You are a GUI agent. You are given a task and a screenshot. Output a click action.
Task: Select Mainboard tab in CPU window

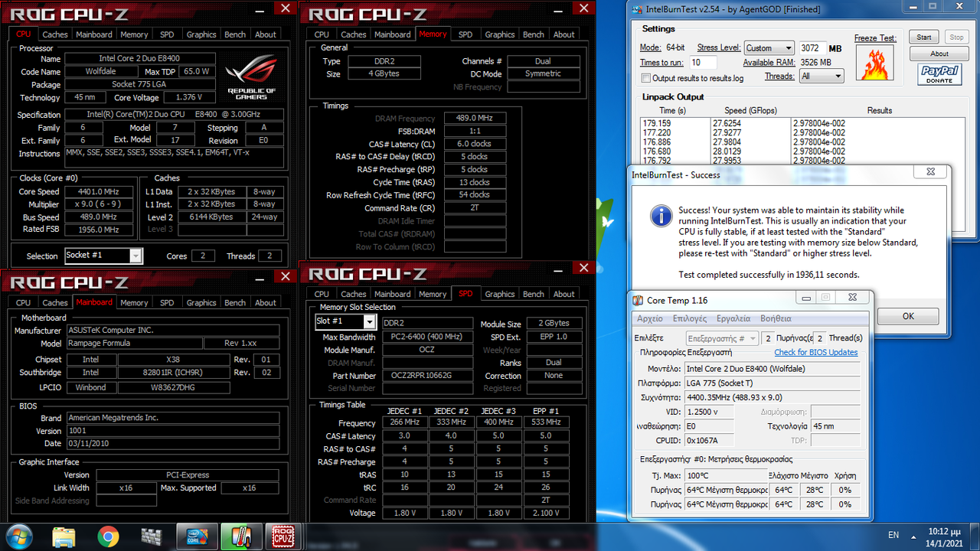click(94, 34)
